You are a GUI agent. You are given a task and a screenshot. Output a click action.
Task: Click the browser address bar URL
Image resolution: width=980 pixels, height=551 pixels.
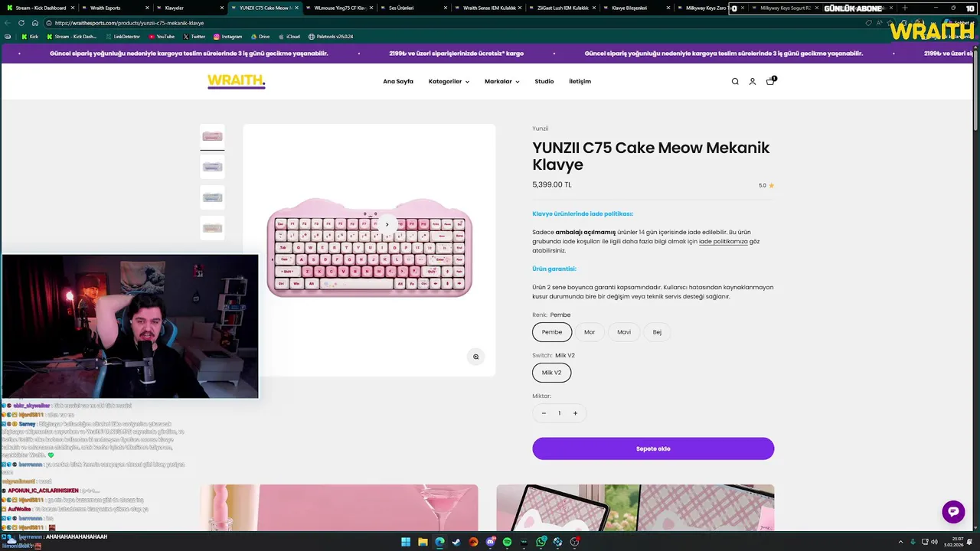tap(129, 23)
